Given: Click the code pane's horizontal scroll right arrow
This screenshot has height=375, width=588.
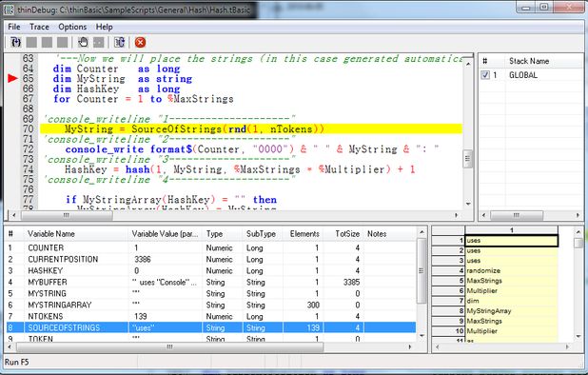Looking at the screenshot, I should tap(457, 215).
